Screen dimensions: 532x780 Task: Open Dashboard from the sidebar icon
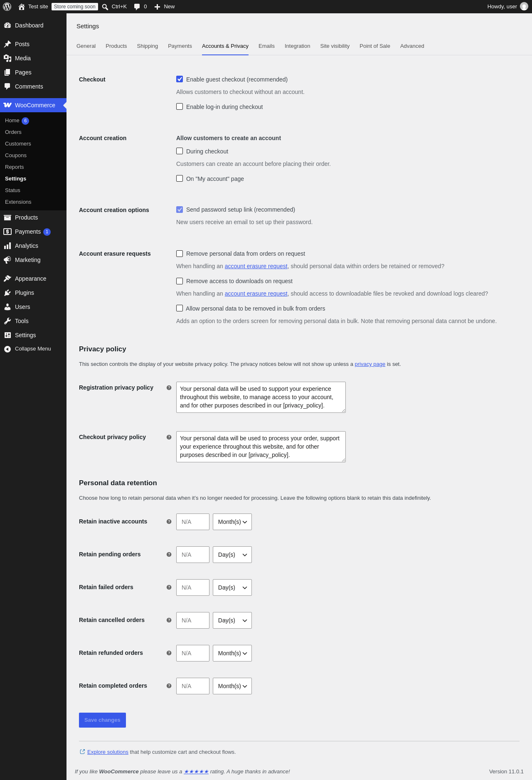coord(7,25)
